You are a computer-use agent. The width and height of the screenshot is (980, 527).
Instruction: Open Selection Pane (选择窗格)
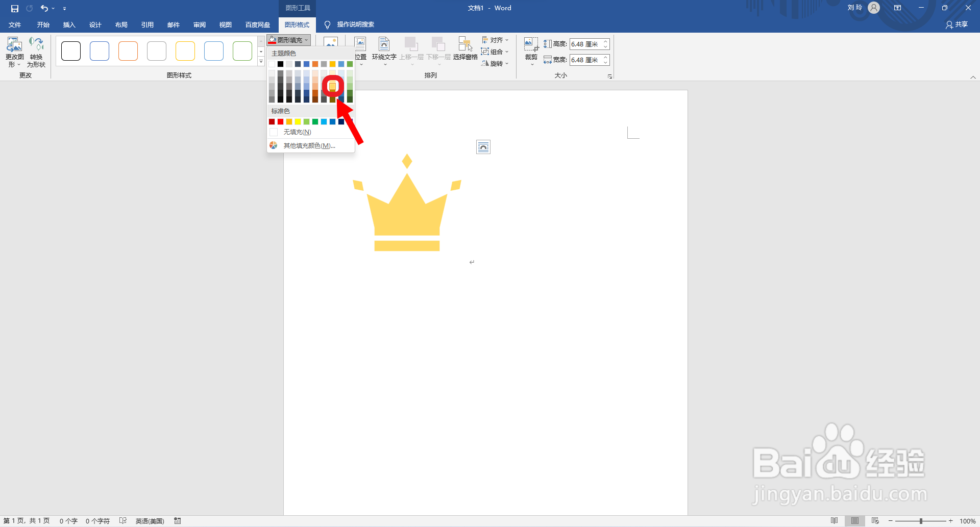coord(465,49)
